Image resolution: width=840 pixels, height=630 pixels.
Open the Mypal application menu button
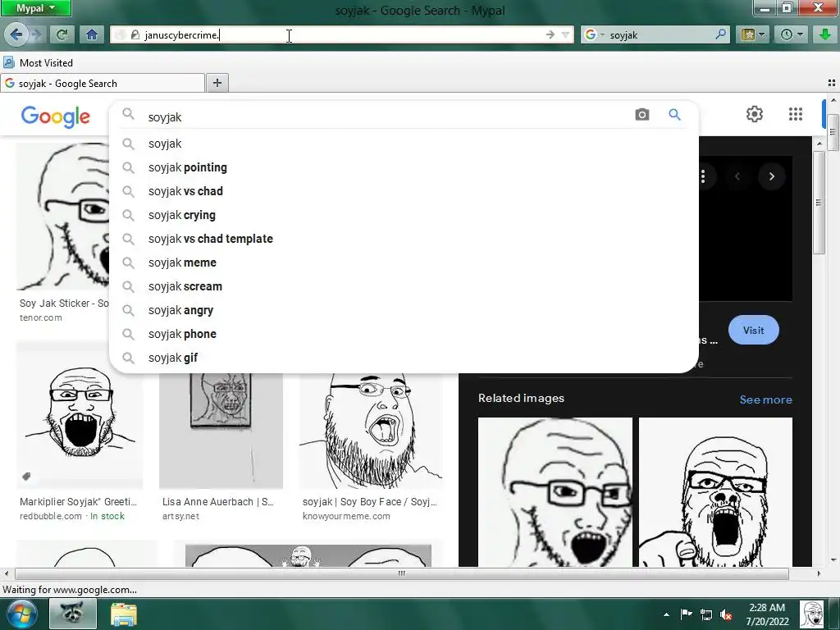[x=35, y=8]
